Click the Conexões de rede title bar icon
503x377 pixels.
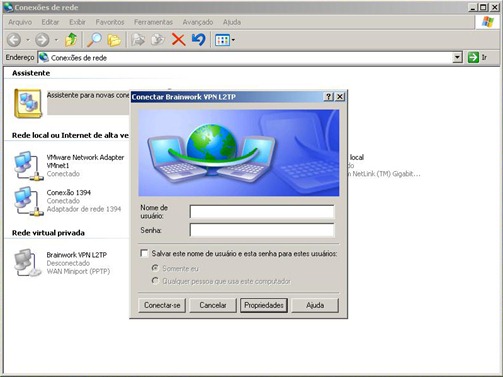[x=8, y=7]
